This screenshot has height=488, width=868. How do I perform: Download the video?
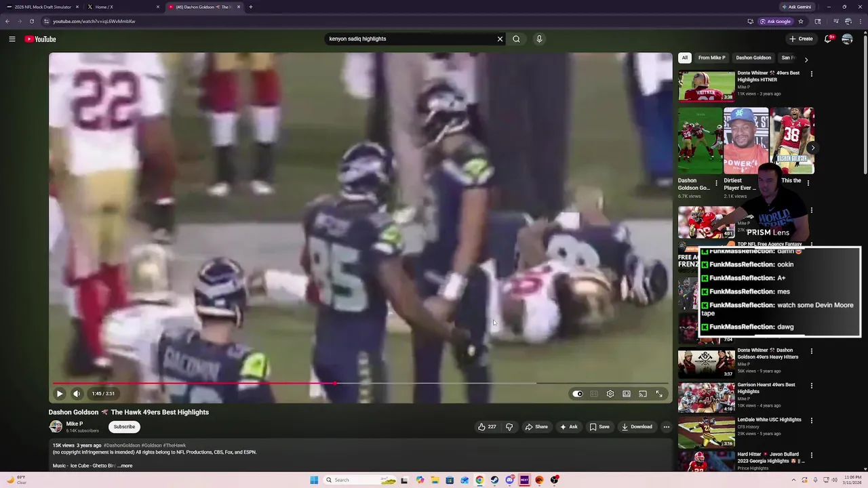tap(637, 427)
